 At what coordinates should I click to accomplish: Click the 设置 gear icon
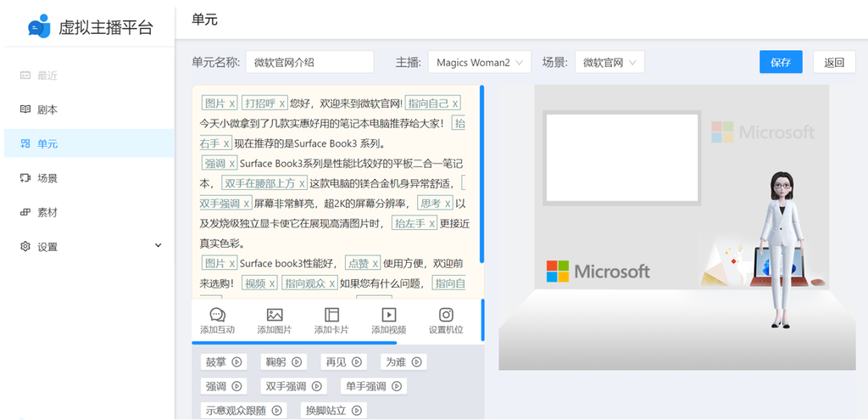25,246
